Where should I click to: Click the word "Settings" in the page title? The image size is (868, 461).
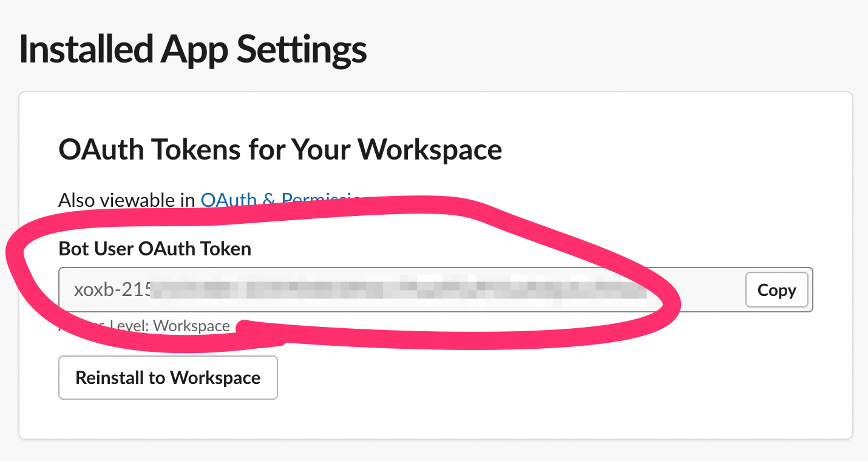(301, 50)
